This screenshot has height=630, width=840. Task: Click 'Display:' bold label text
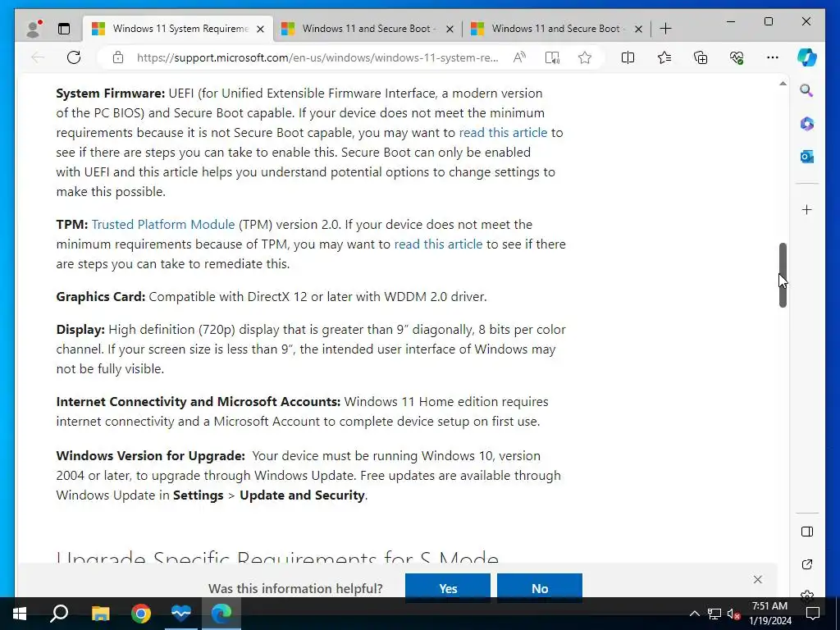click(80, 330)
